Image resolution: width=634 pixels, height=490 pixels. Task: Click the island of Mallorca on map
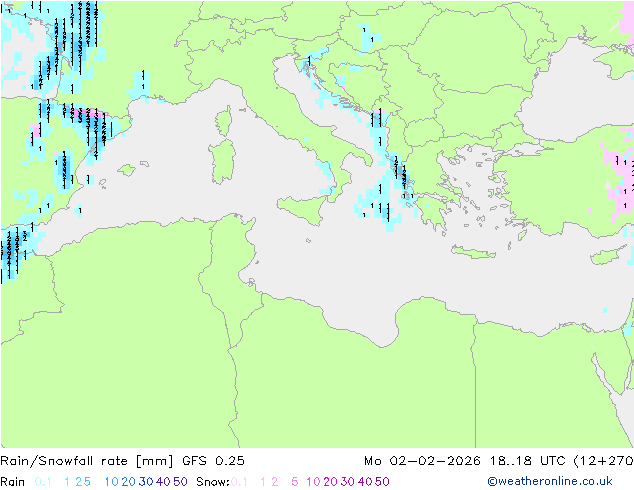point(127,170)
